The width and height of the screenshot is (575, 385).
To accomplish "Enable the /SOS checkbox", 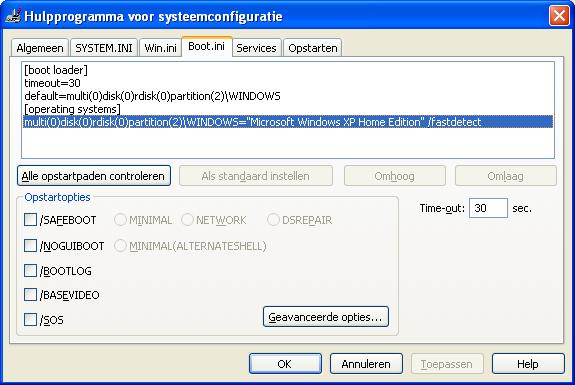I will [x=30, y=319].
